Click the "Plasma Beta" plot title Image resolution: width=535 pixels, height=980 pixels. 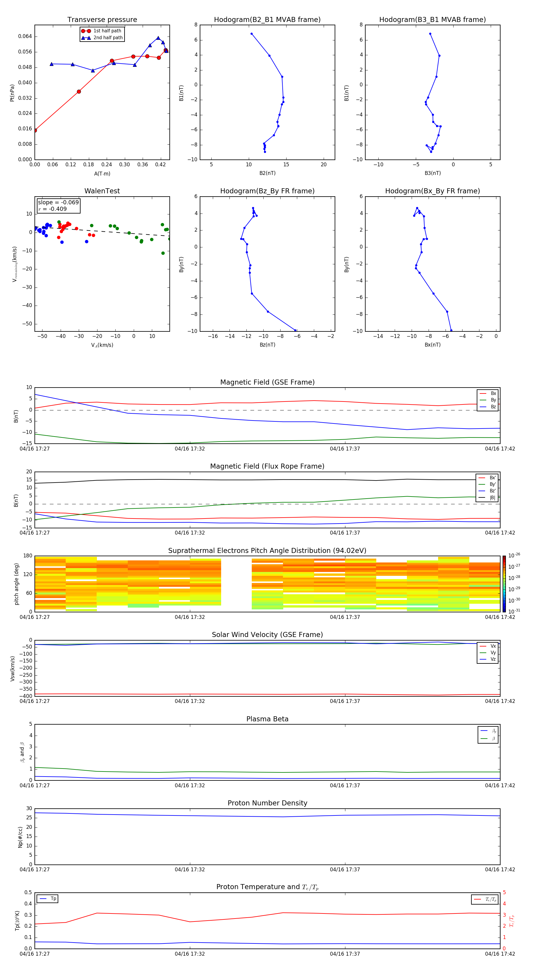click(x=267, y=719)
